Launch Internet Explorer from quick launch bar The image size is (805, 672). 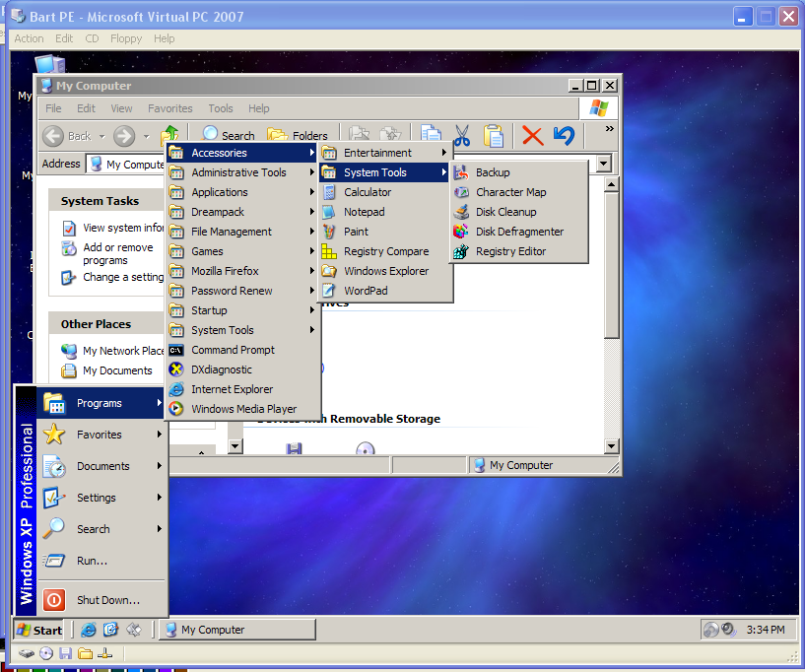89,630
